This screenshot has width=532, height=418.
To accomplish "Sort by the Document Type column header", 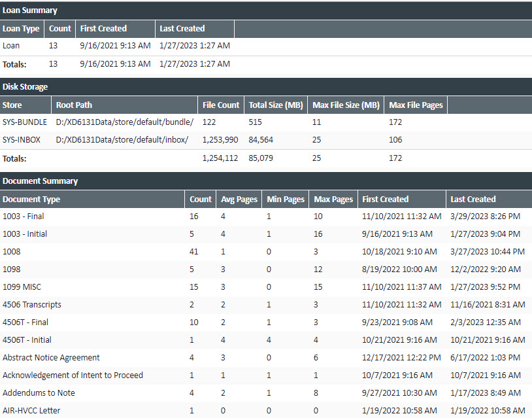I will point(31,200).
